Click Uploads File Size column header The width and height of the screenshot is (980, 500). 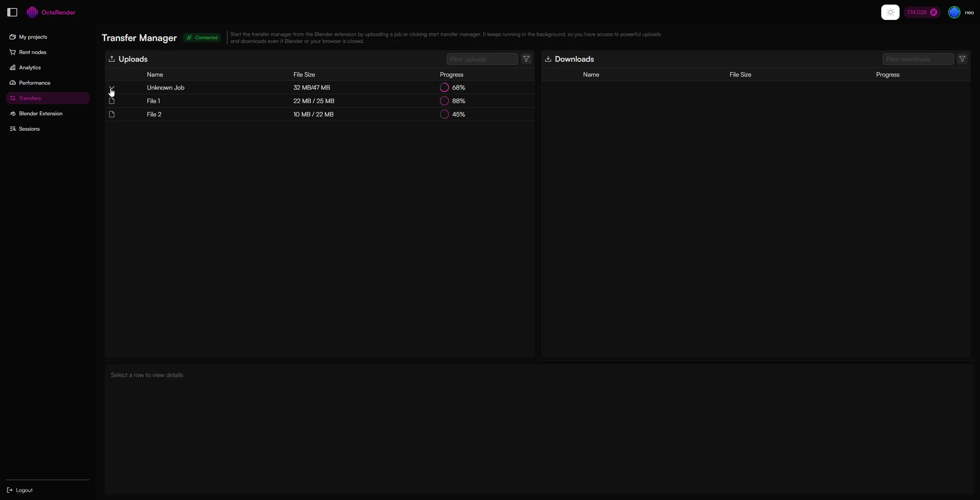click(x=304, y=74)
